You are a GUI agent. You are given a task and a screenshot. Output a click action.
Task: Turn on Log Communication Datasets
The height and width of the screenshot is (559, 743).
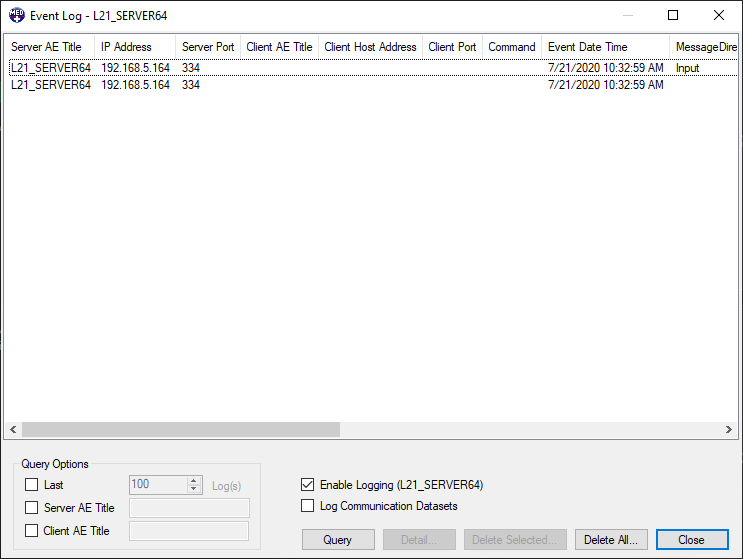308,506
